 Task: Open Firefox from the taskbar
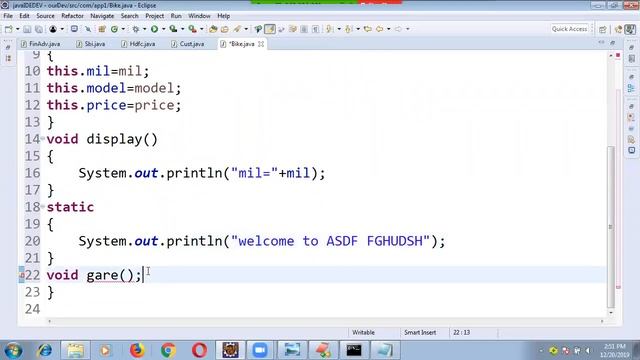[137, 350]
